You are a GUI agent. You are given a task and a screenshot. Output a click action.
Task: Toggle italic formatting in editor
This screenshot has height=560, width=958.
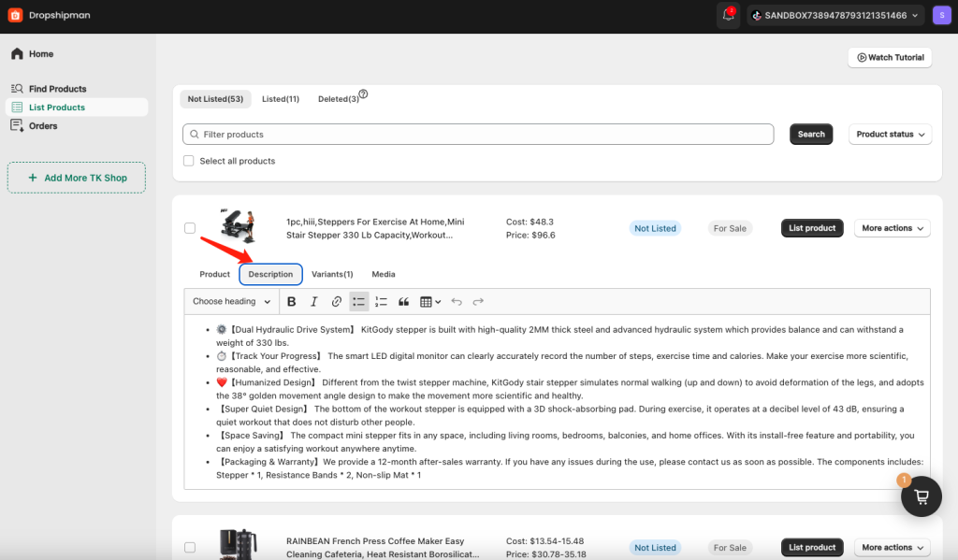pos(314,302)
